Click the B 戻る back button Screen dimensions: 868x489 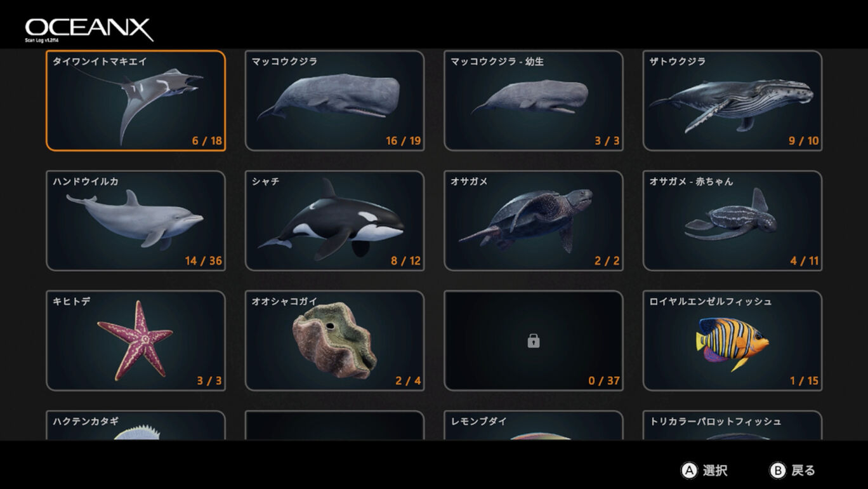pos(792,471)
